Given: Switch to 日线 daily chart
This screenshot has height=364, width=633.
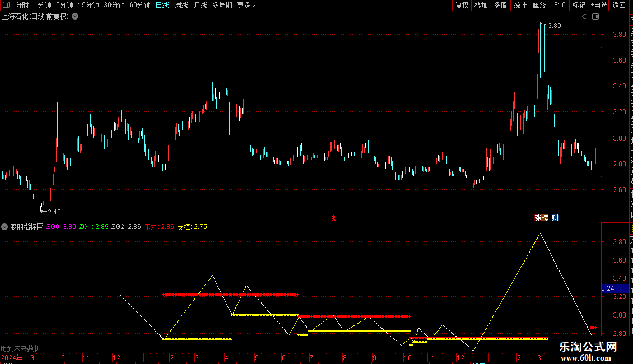Looking at the screenshot, I should 162,5.
